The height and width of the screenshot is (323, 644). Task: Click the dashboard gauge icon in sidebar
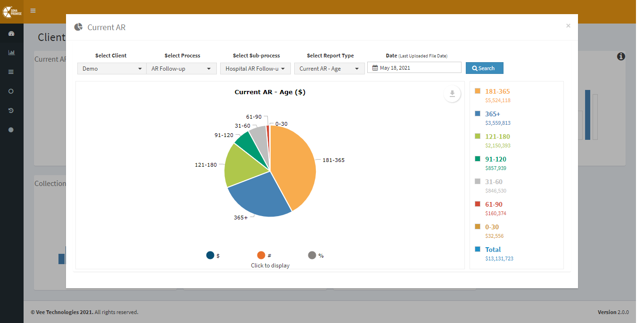[11, 33]
